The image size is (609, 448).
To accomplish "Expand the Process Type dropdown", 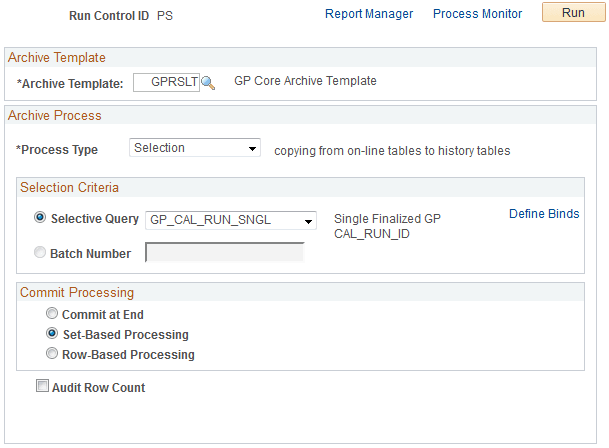I will tap(195, 148).
